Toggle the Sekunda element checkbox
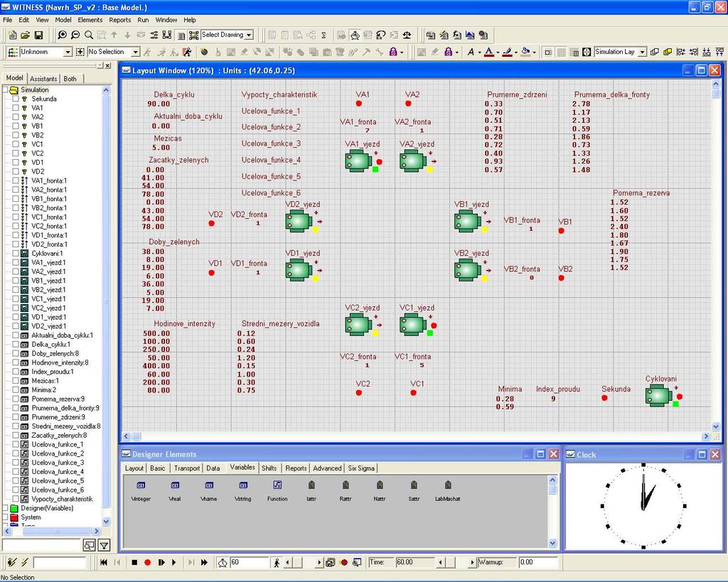 pyautogui.click(x=16, y=99)
